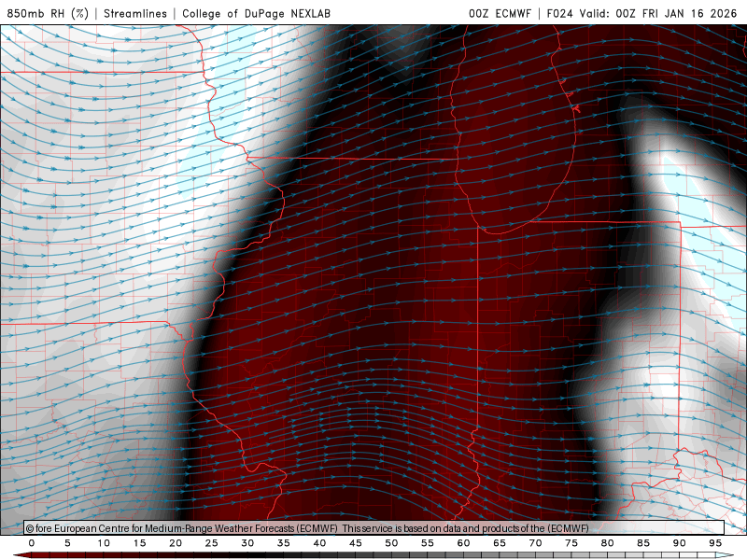This screenshot has height=560, width=747.
Task: Select the "00Z ECMWF" model run label
Action: tap(500, 13)
